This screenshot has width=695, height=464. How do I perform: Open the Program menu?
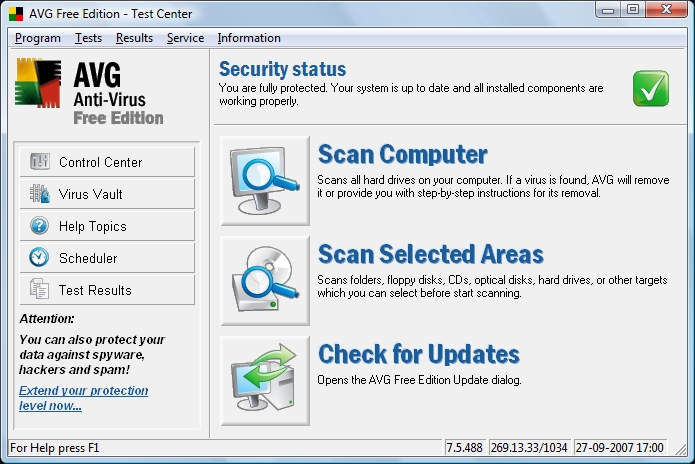coord(38,38)
